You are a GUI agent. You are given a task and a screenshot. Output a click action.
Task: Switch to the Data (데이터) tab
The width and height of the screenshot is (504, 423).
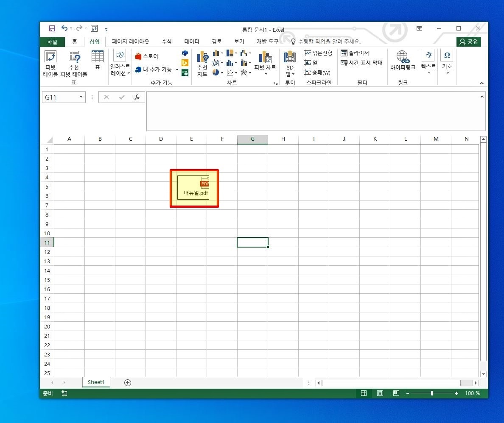[x=192, y=42]
